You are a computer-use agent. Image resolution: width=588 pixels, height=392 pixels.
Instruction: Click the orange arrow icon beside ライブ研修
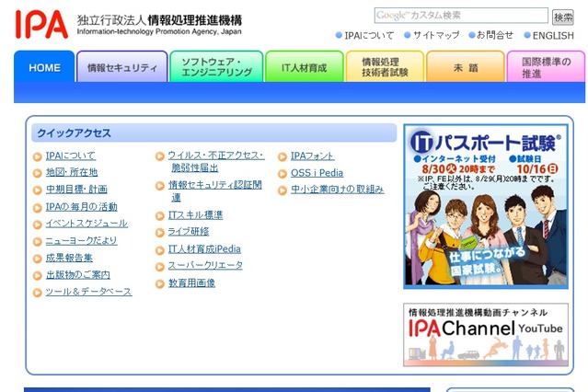160,233
